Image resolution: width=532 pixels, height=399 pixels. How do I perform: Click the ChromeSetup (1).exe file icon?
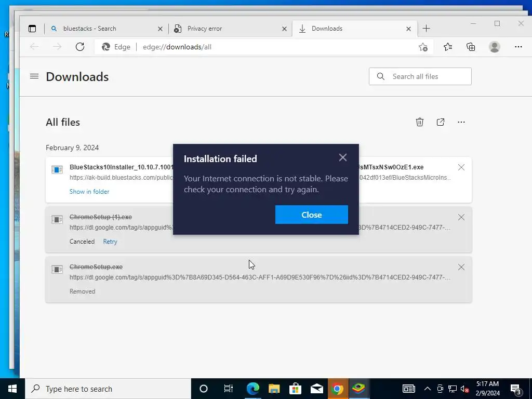pos(57,219)
